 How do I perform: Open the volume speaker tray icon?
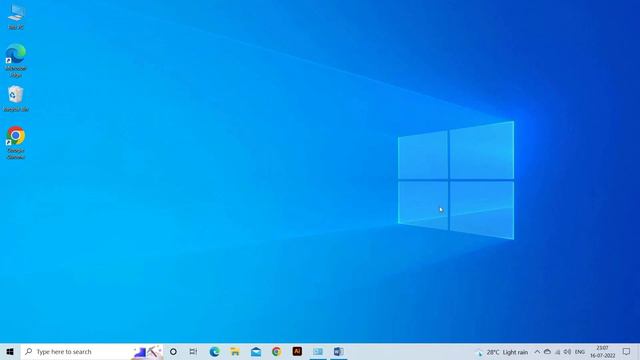[567, 352]
